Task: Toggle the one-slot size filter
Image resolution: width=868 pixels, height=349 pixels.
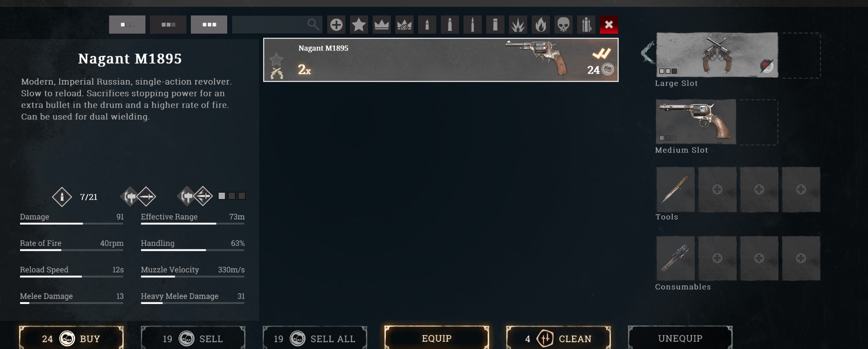Action: (x=127, y=25)
